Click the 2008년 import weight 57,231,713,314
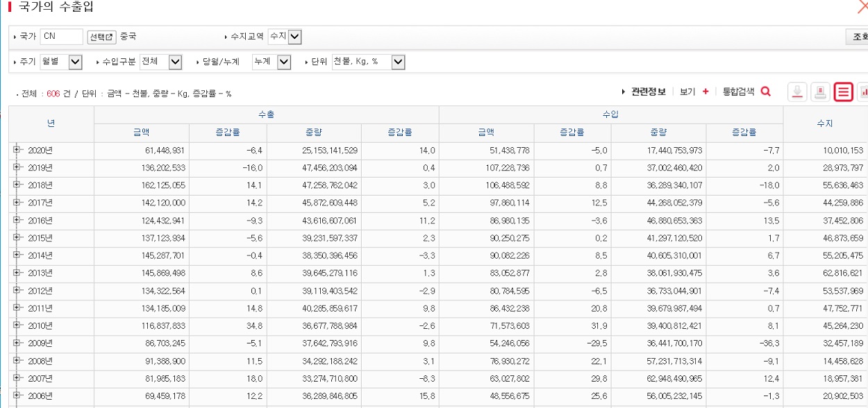This screenshot has height=408, width=868. tap(674, 361)
